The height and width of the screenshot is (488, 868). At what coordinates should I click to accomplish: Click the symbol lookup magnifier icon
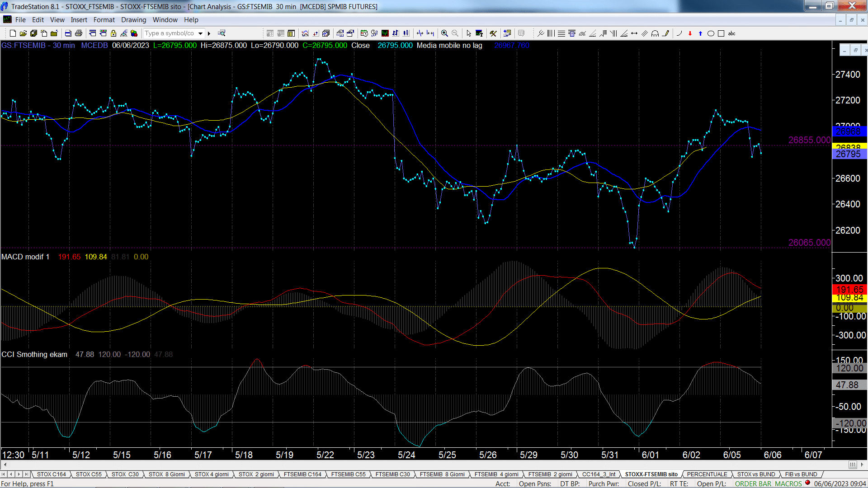coord(222,33)
